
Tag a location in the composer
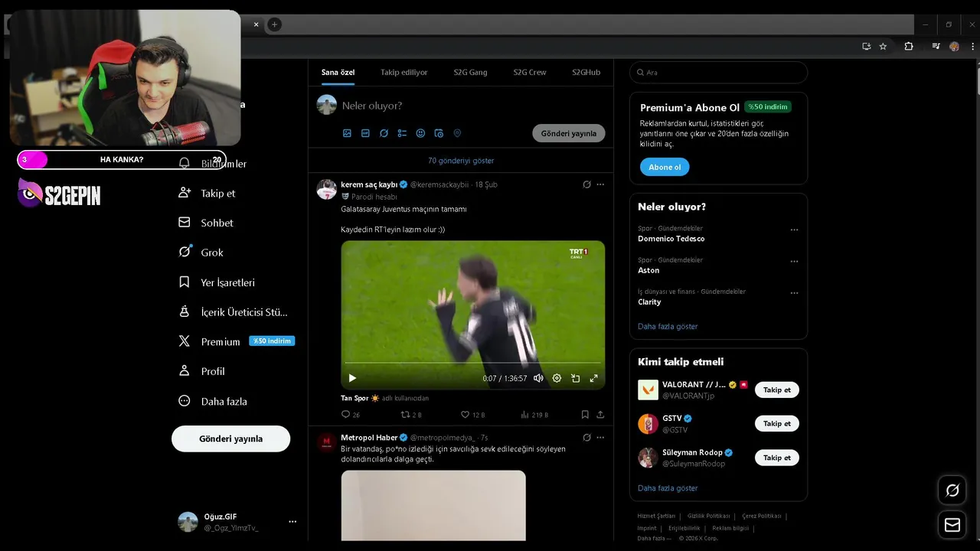pos(457,133)
